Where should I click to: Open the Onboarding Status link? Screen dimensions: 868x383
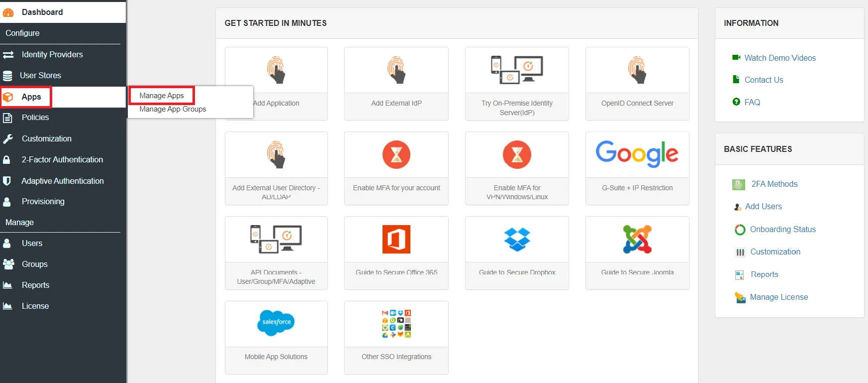pos(783,229)
